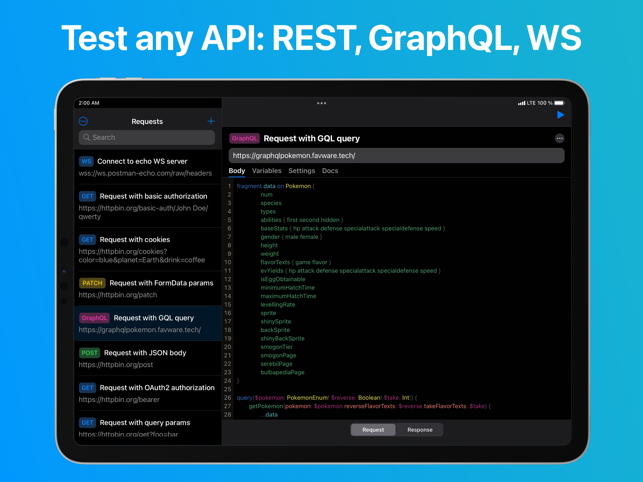Viewport: 643px width, 482px height.
Task: Click the GET badge of cookies request
Action: pyautogui.click(x=87, y=240)
